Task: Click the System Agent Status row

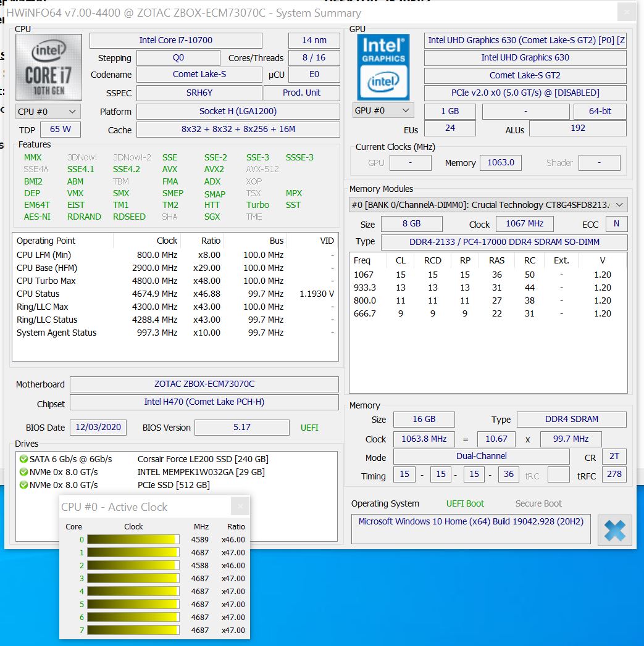Action: click(x=175, y=333)
